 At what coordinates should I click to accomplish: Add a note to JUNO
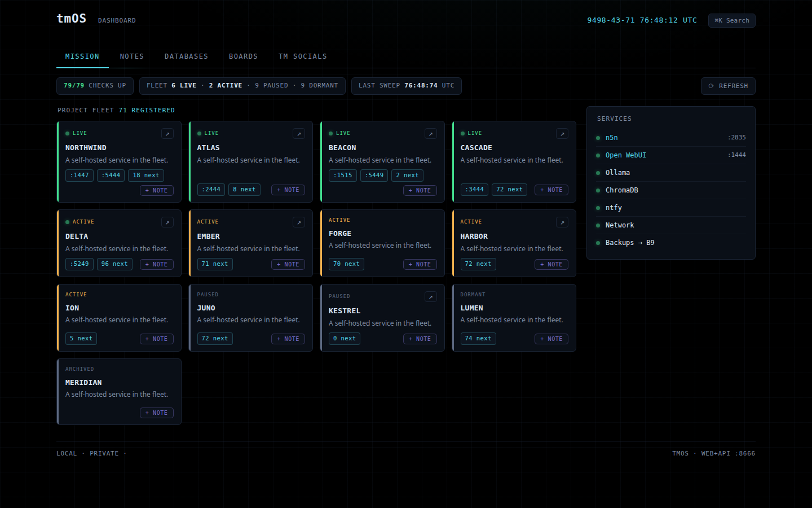(x=288, y=339)
